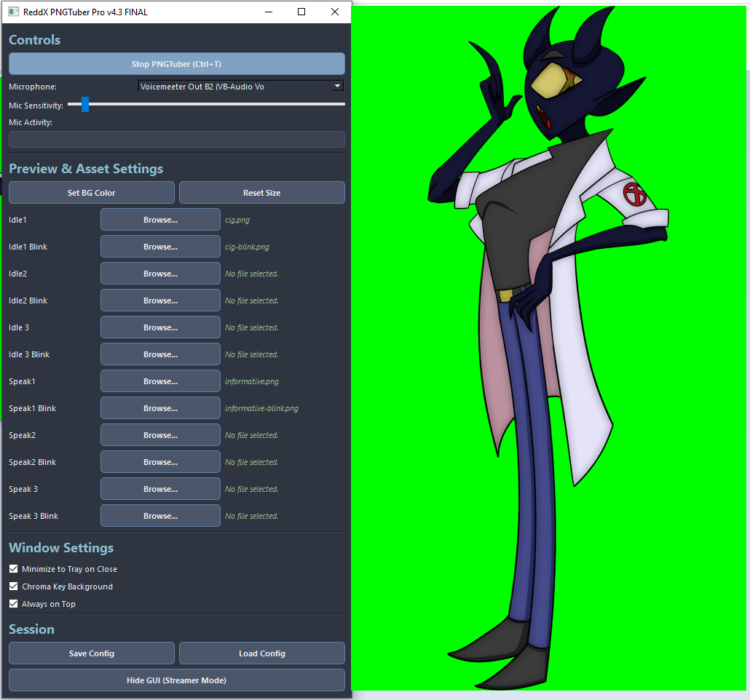Click the Mic Sensitivity slider handle

[85, 104]
